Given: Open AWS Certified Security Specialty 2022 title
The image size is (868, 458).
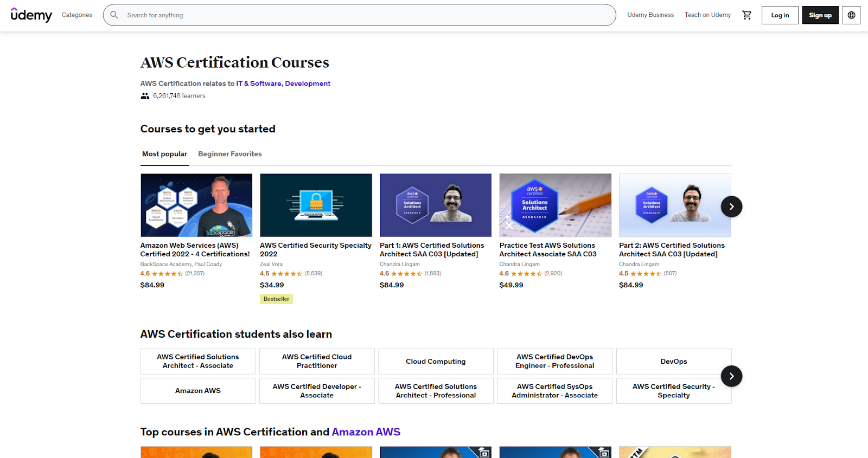Looking at the screenshot, I should (x=316, y=250).
